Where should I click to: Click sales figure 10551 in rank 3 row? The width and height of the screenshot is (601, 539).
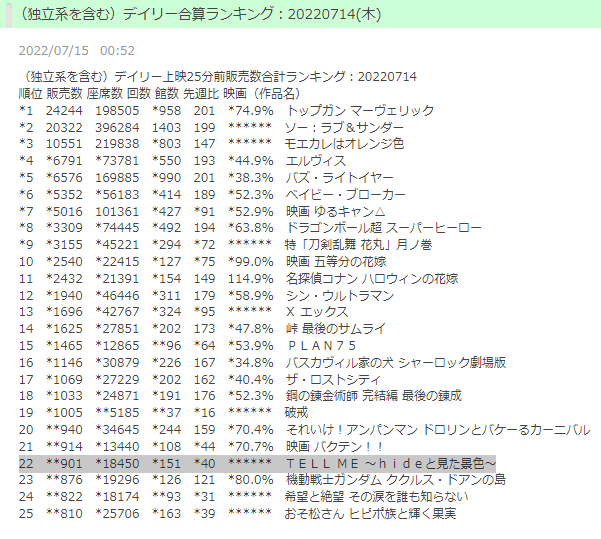click(64, 144)
